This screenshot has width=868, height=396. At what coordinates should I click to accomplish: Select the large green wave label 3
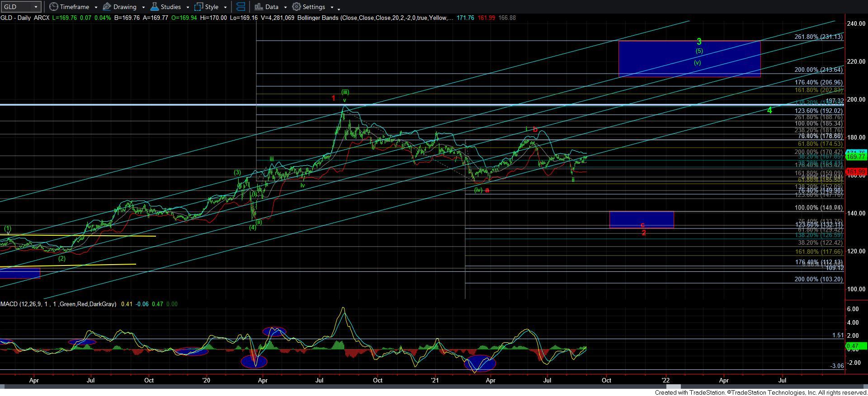click(699, 42)
